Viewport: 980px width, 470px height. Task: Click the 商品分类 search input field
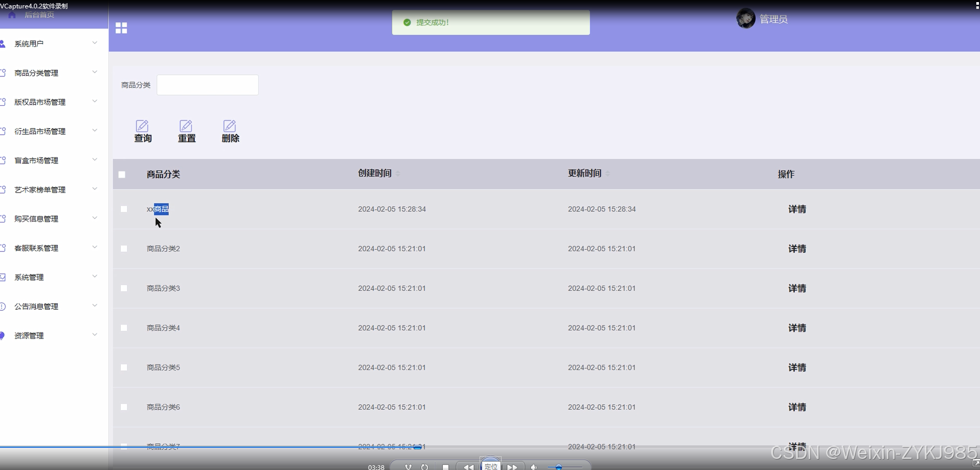tap(207, 85)
